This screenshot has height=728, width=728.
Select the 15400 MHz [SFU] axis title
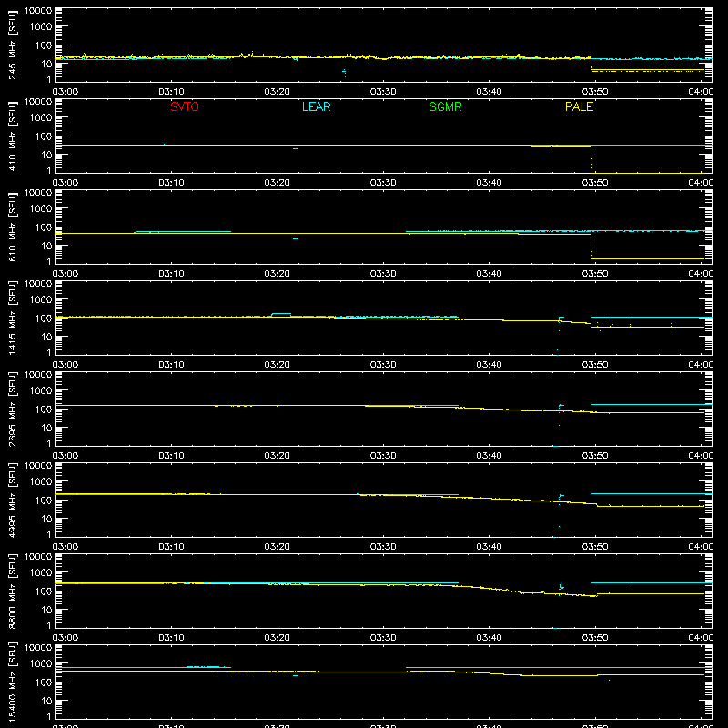(13, 682)
